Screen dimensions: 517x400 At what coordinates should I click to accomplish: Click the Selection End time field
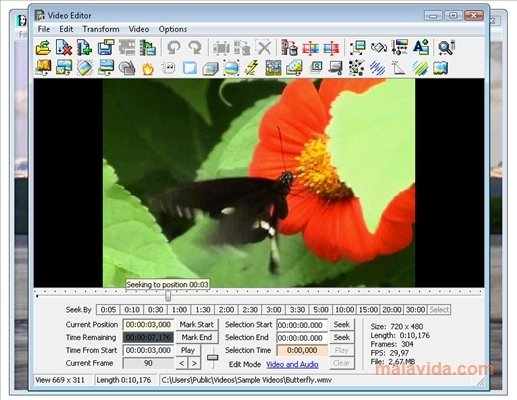(x=302, y=338)
